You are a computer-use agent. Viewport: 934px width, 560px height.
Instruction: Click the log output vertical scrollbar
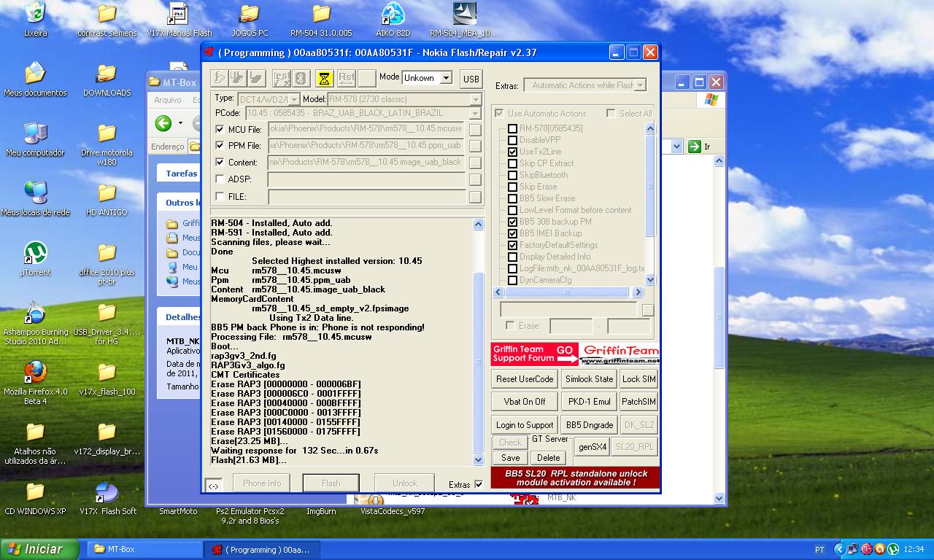point(479,341)
